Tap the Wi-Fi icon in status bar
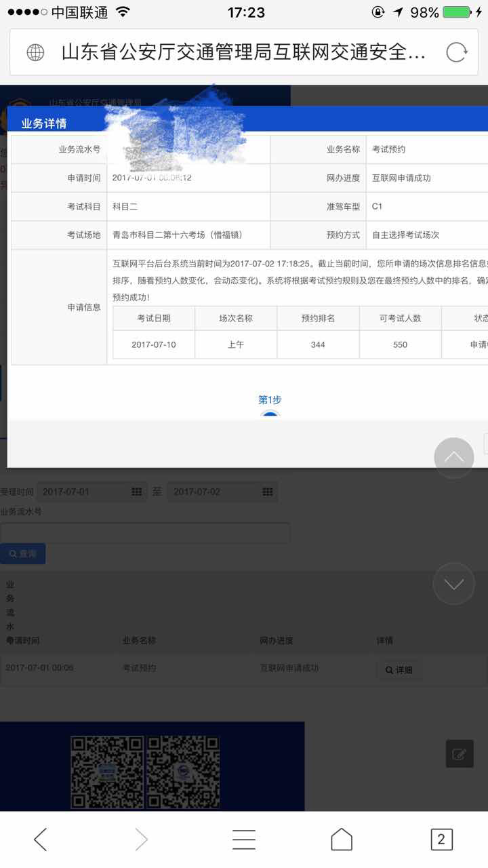 123,12
